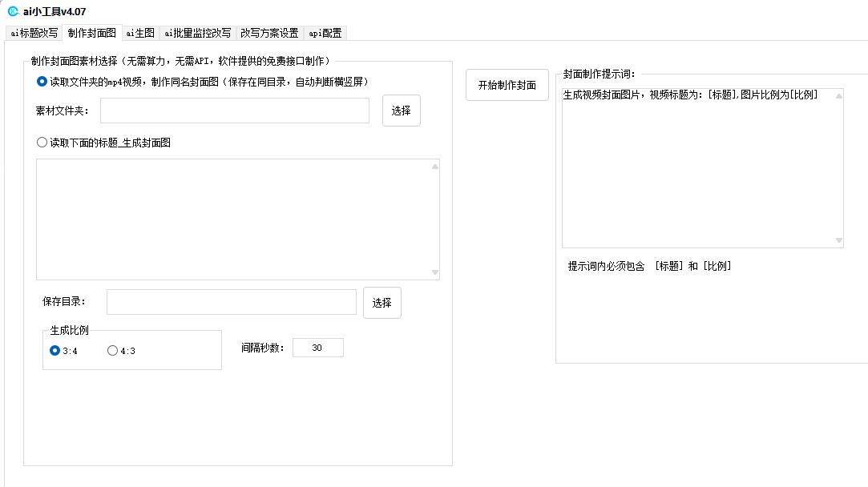Click the 间隔秒数 field showing 30
This screenshot has height=487, width=868.
click(x=317, y=348)
